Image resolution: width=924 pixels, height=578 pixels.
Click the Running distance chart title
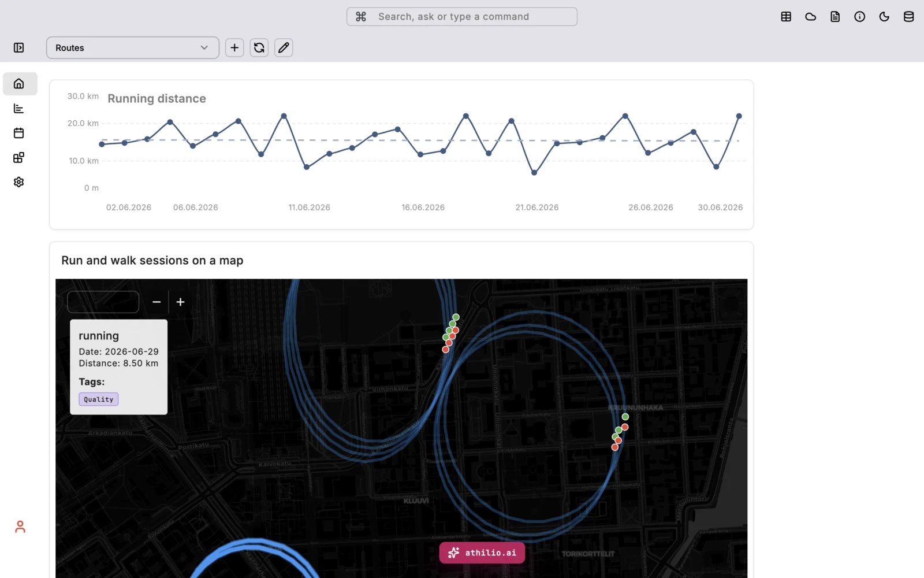tap(157, 98)
